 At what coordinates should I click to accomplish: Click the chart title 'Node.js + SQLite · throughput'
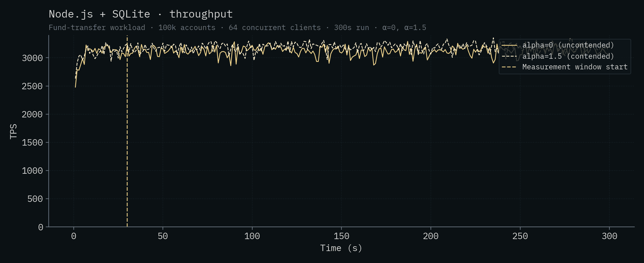pyautogui.click(x=141, y=14)
